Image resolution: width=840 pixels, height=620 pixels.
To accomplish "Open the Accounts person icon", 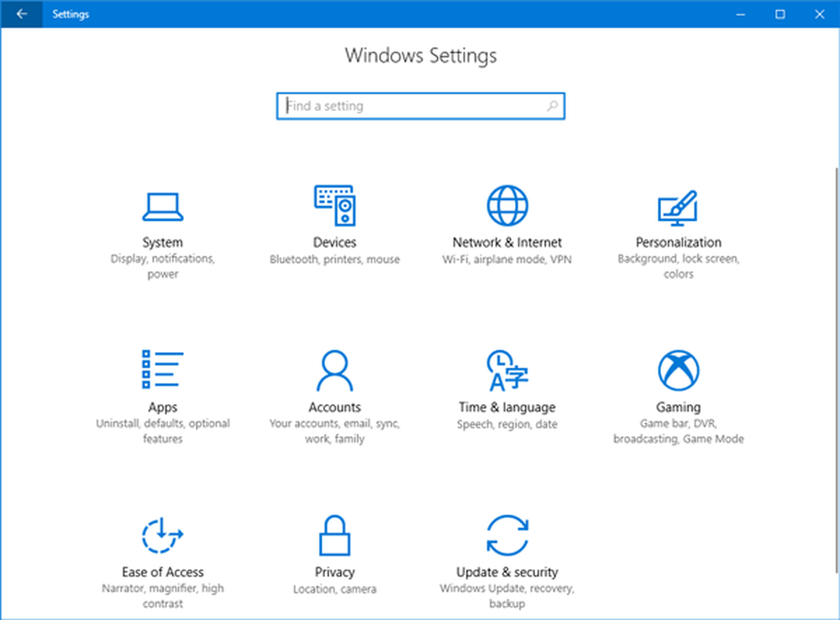I will 334,370.
